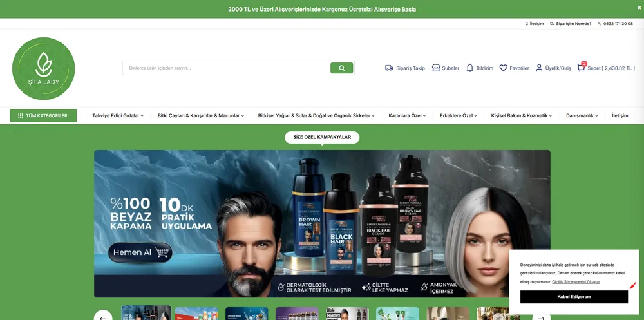Expand Kişisel Bakım & Kozmetik menu
Screen dimensions: 644x320
[x=522, y=116]
